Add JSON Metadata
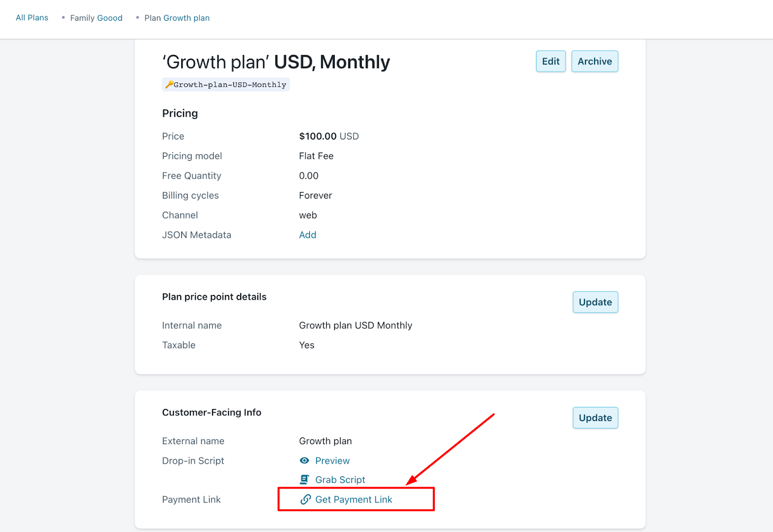Viewport: 773px width, 532px height. (308, 235)
